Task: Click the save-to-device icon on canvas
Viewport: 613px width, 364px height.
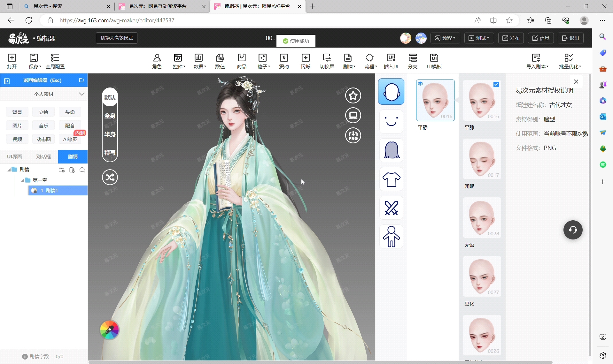Action: click(353, 115)
